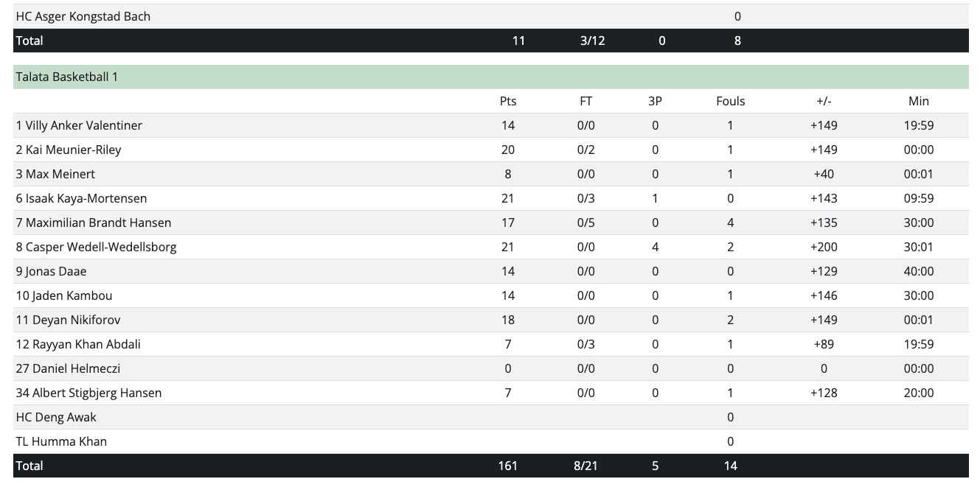Viewport: 980px width, 487px height.
Task: Click the 3P column header
Action: 655,101
